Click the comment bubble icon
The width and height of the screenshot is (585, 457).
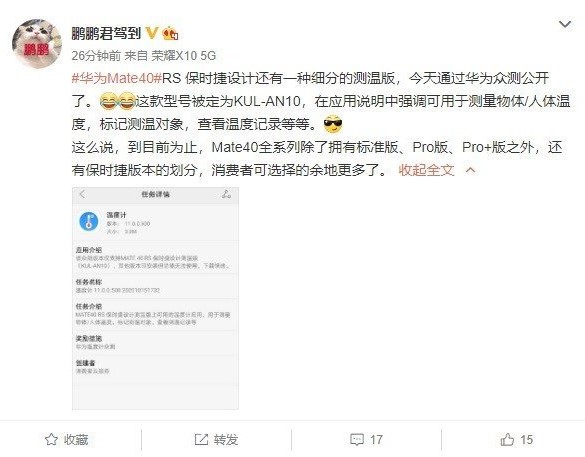357,439
